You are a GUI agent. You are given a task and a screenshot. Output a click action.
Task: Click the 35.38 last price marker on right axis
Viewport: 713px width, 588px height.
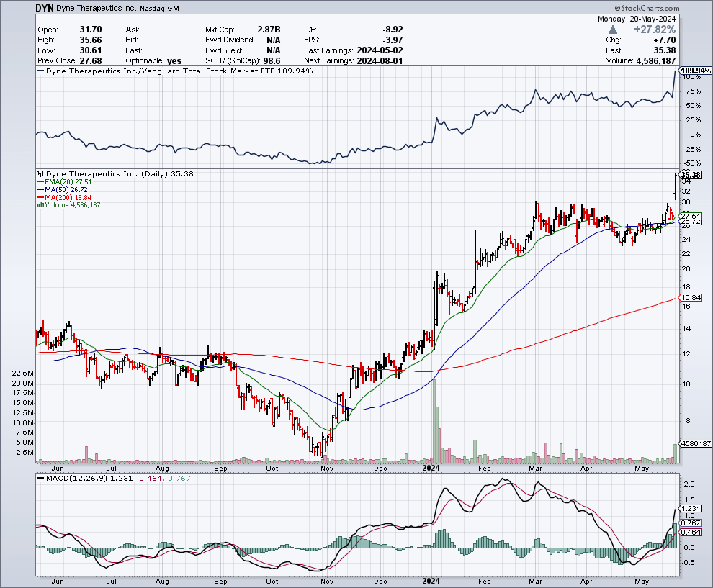pos(691,174)
